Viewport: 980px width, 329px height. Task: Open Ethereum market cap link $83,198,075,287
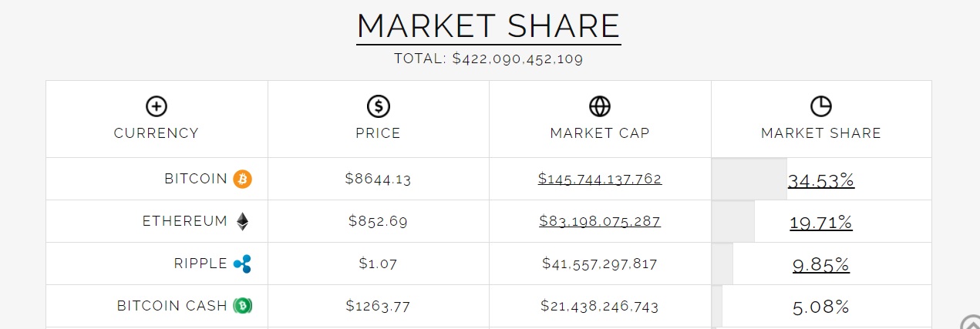[600, 222]
